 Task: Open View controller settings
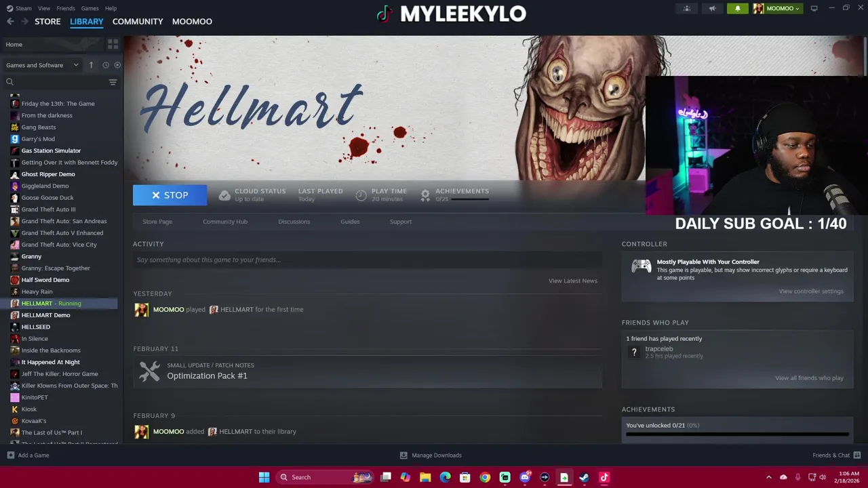pyautogui.click(x=811, y=291)
